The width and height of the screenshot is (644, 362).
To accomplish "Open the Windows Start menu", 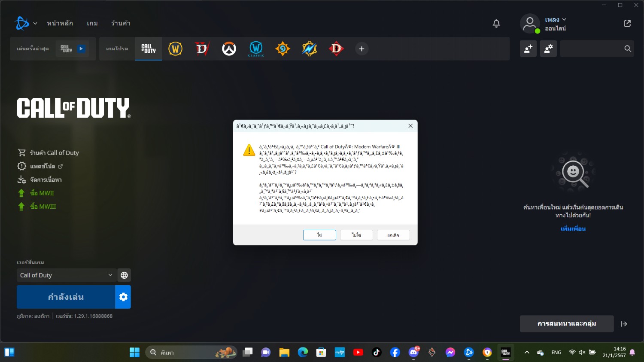I will [x=134, y=353].
